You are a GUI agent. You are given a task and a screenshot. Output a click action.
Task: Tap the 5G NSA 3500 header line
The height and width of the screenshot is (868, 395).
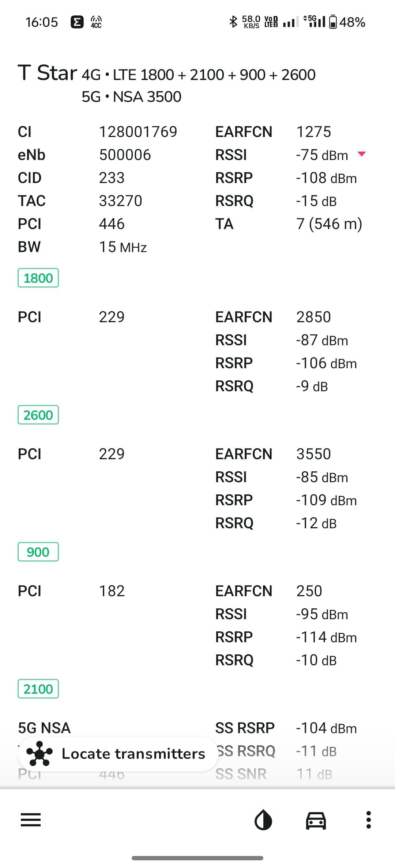(131, 97)
